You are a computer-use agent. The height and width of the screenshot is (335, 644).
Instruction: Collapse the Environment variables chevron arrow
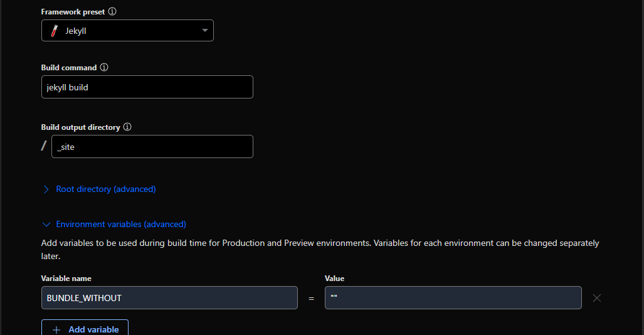pos(46,224)
